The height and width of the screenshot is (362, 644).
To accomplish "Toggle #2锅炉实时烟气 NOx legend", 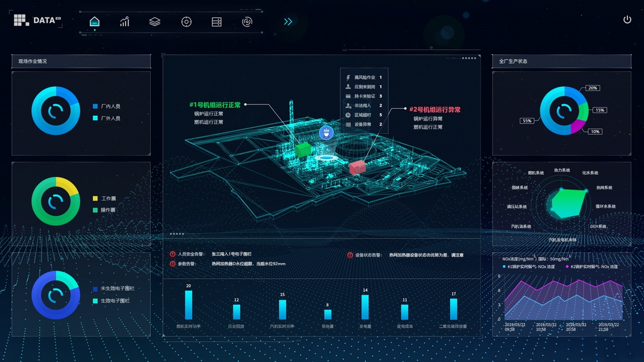I will pos(591,267).
